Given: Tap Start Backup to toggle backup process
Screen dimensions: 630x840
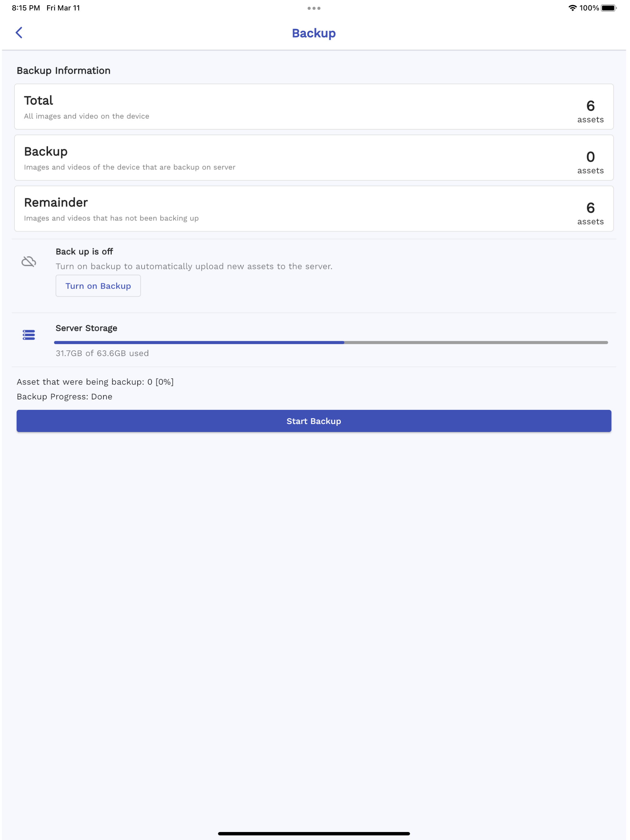Looking at the screenshot, I should (314, 421).
